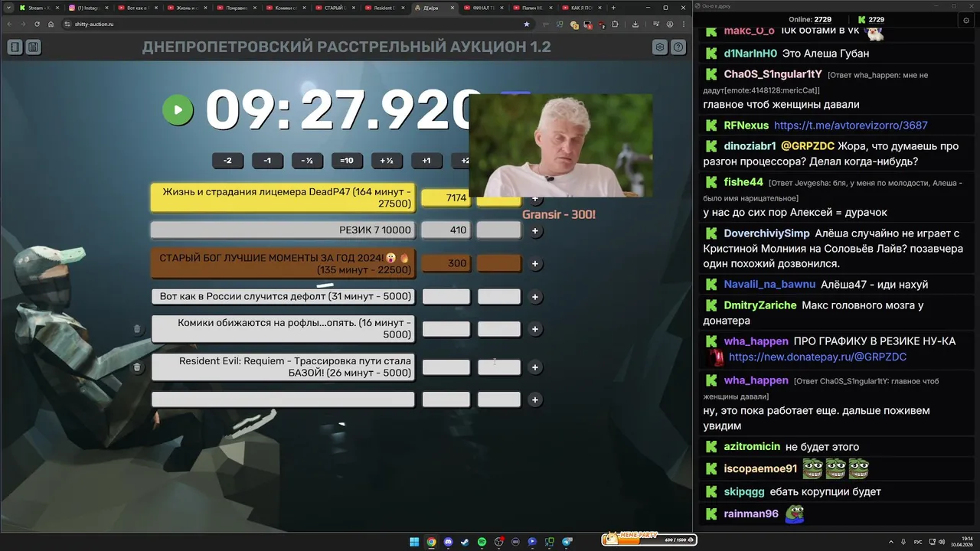Edit the amount field showing 7174
Viewport: 980px width, 551px height.
446,197
